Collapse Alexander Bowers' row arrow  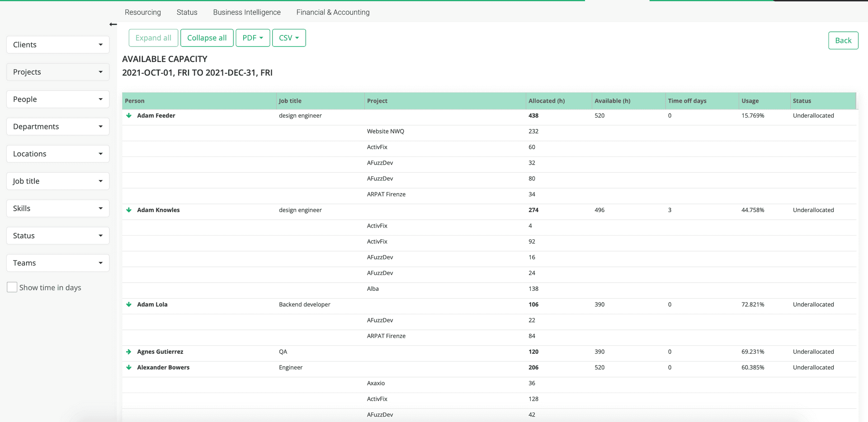129,368
